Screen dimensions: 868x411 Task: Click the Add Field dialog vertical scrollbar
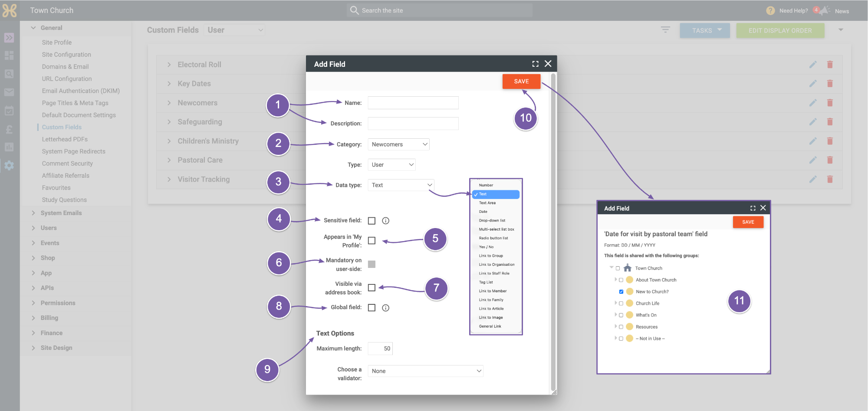(x=553, y=232)
